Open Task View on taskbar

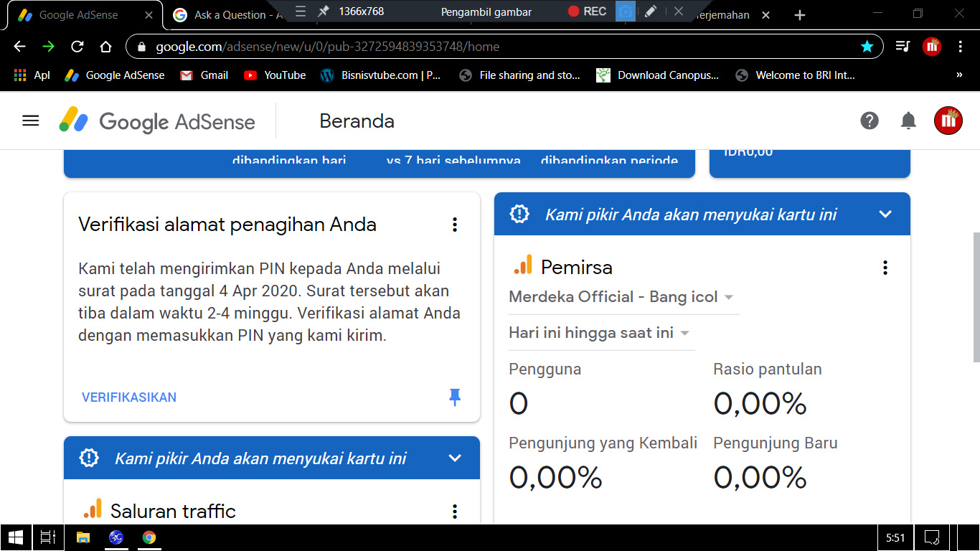[x=48, y=537]
